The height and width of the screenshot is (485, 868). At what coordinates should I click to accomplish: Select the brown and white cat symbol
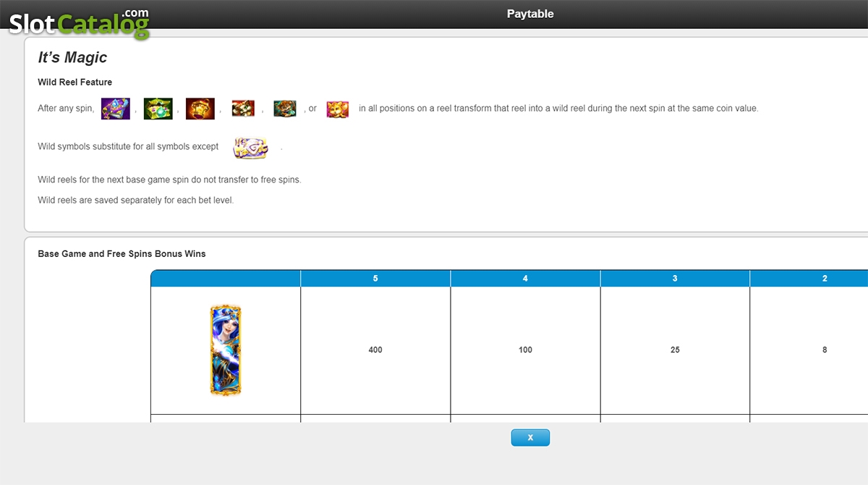243,109
